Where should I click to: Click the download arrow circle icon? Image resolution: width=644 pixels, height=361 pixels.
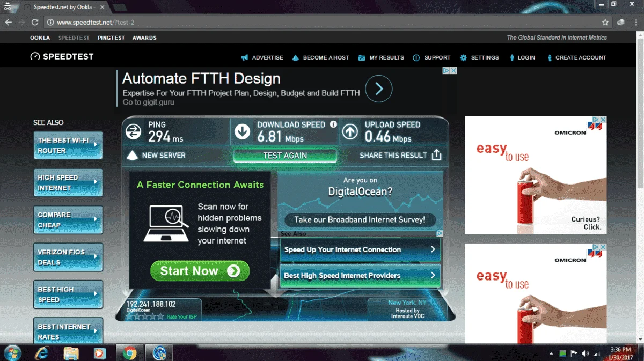(242, 131)
